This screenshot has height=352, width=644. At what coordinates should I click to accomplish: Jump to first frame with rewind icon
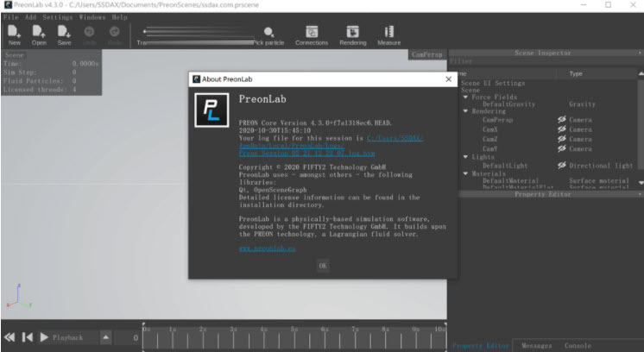pyautogui.click(x=9, y=337)
